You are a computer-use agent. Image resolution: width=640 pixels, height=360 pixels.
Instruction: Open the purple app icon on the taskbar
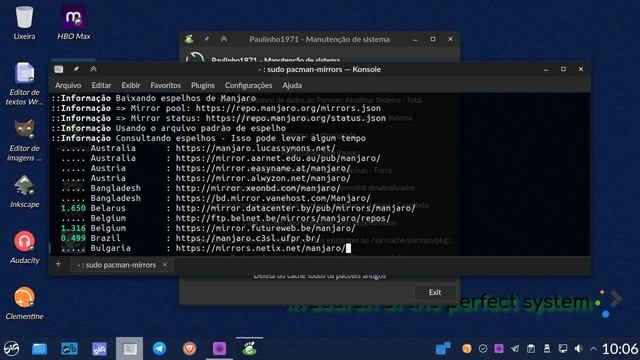coord(219,349)
